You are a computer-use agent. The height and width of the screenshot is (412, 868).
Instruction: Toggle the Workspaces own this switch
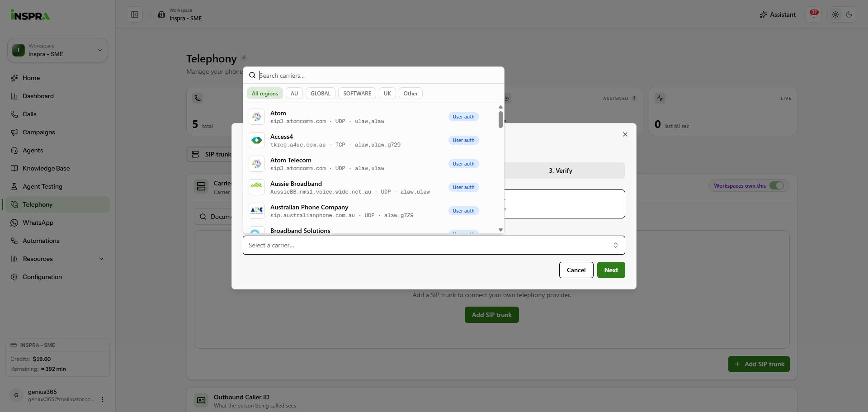click(777, 185)
